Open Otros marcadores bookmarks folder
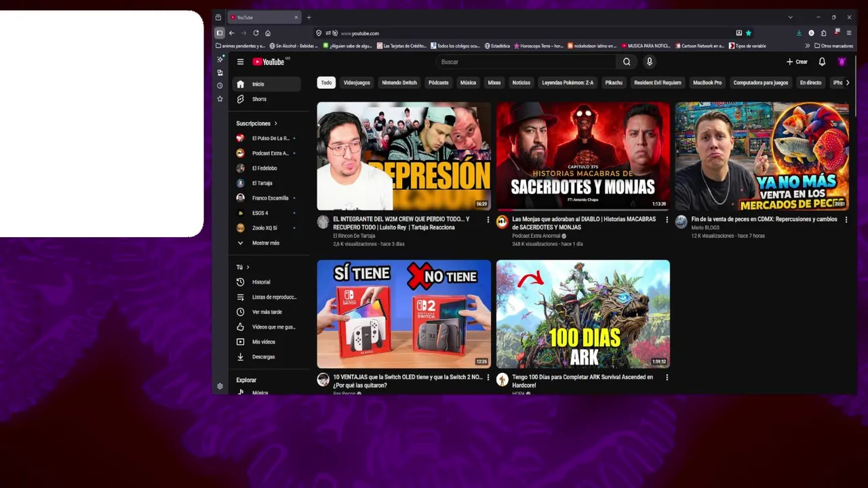 click(x=833, y=46)
